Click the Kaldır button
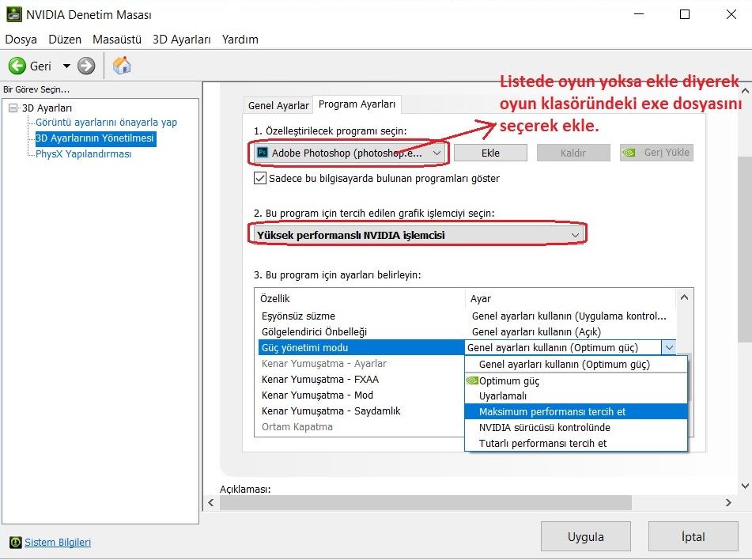752x560 pixels. pos(573,153)
